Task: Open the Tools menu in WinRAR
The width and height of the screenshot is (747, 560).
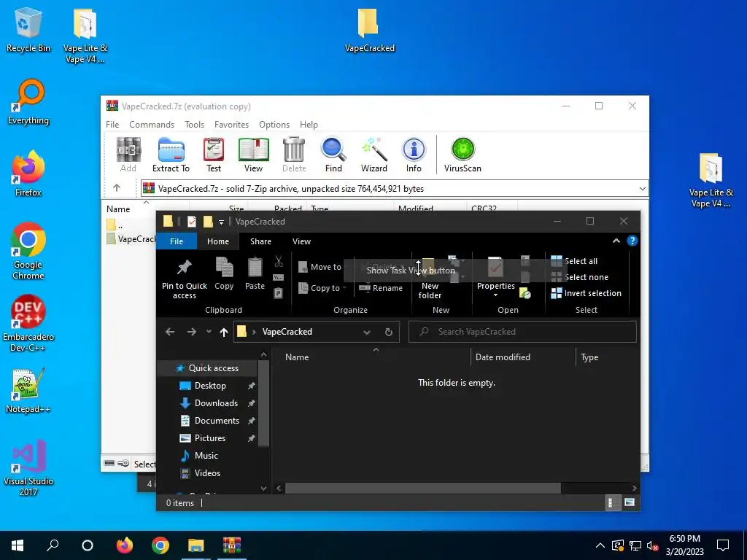Action: pyautogui.click(x=194, y=124)
